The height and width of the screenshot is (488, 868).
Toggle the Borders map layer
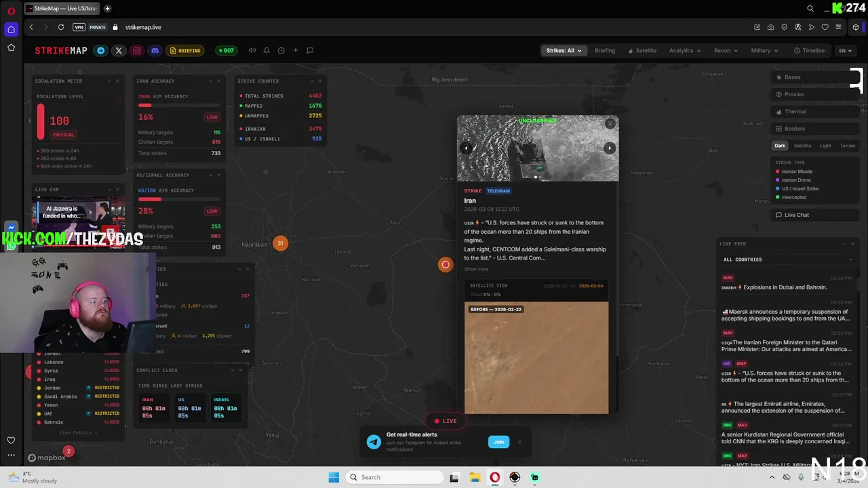click(x=814, y=129)
